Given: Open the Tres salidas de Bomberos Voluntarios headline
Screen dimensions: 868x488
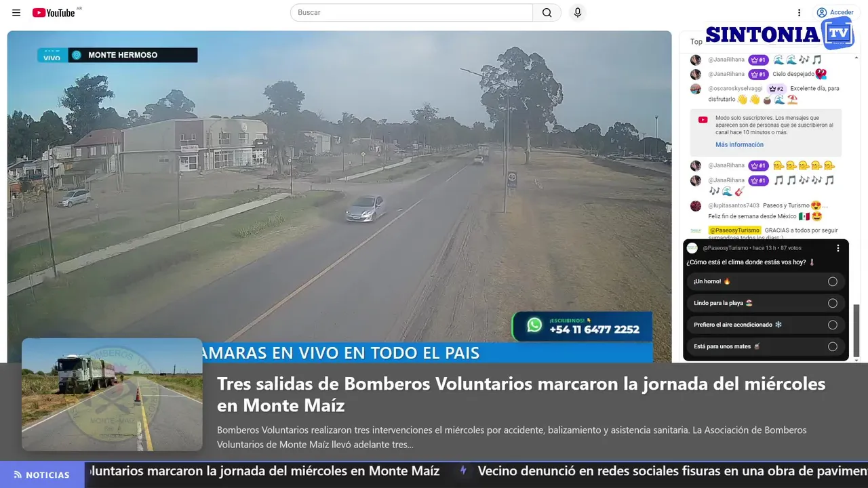Looking at the screenshot, I should 521,394.
